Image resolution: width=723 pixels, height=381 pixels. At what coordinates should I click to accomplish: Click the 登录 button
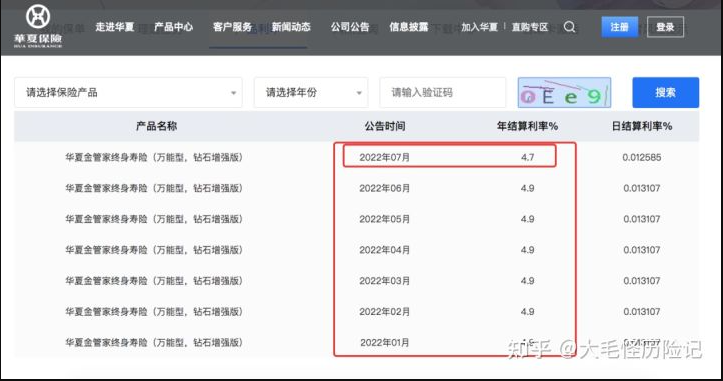click(665, 27)
